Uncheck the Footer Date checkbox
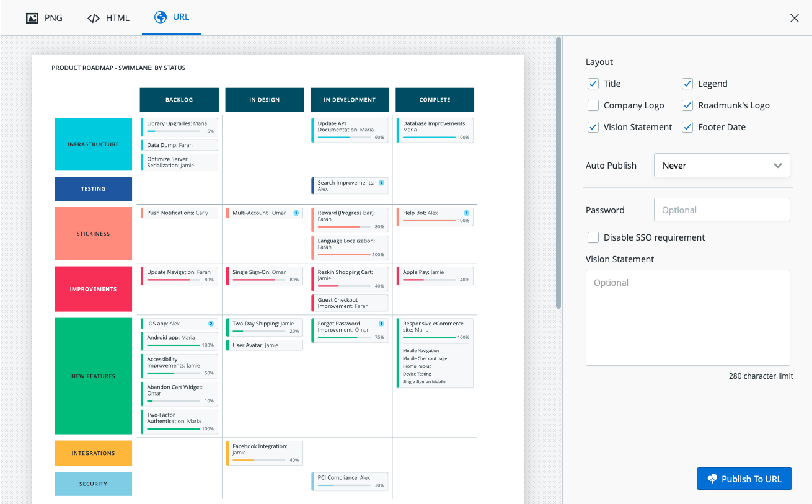Screen dimensions: 812x504 click(x=687, y=126)
